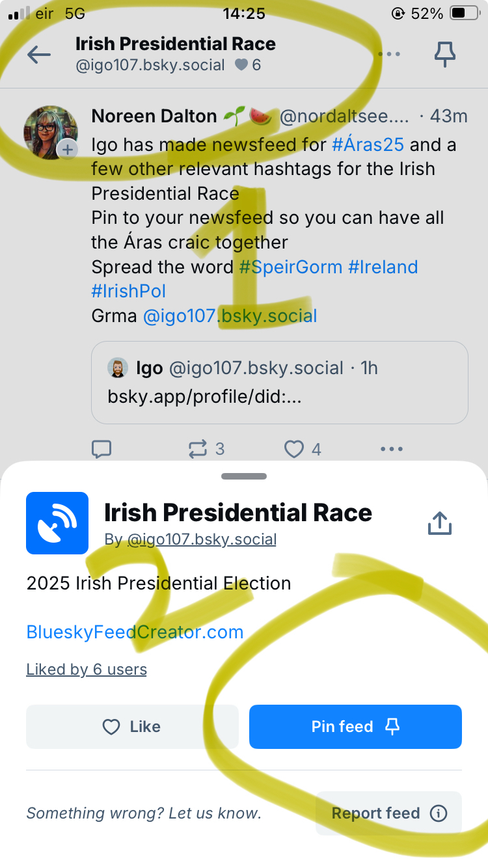Open Noreen Dalton's profile avatar
This screenshot has width=488, height=868.
[x=51, y=132]
